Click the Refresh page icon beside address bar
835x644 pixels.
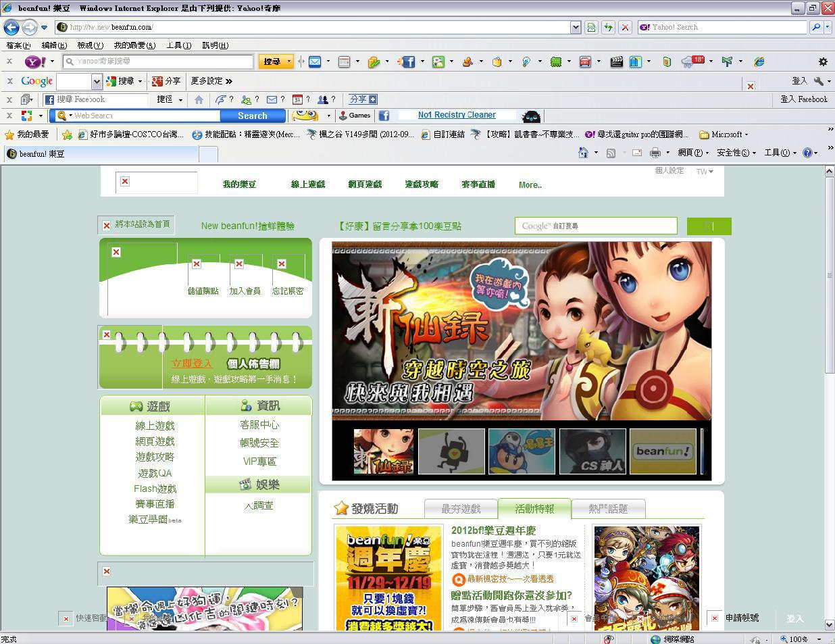608,27
